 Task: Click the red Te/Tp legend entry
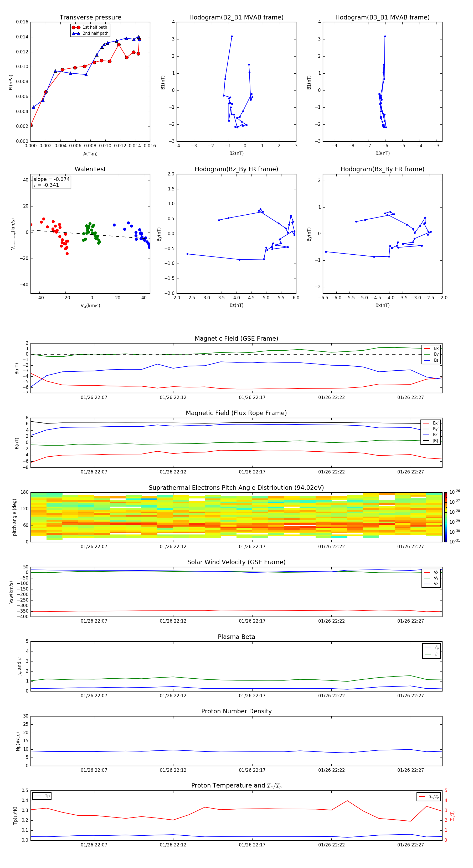(x=429, y=796)
